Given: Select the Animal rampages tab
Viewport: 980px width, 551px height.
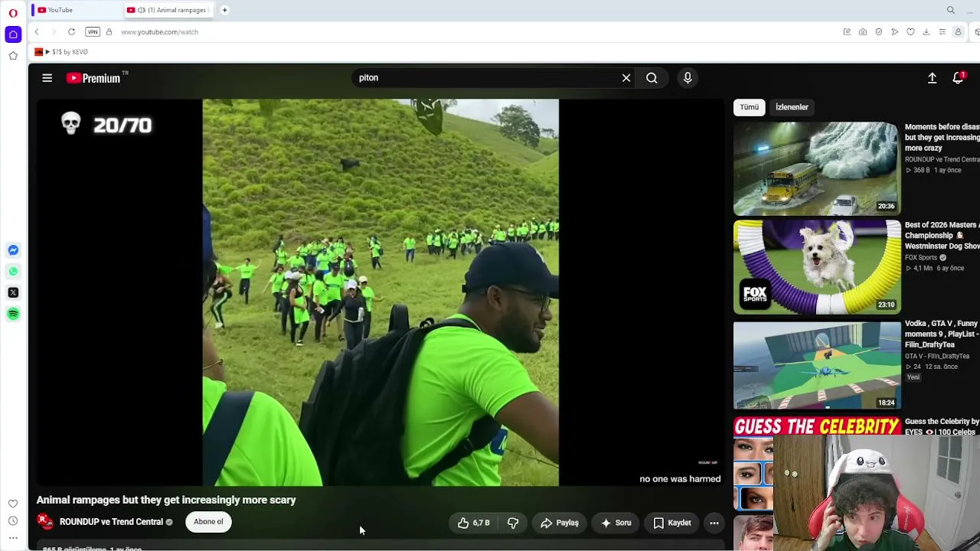Looking at the screenshot, I should click(x=168, y=10).
